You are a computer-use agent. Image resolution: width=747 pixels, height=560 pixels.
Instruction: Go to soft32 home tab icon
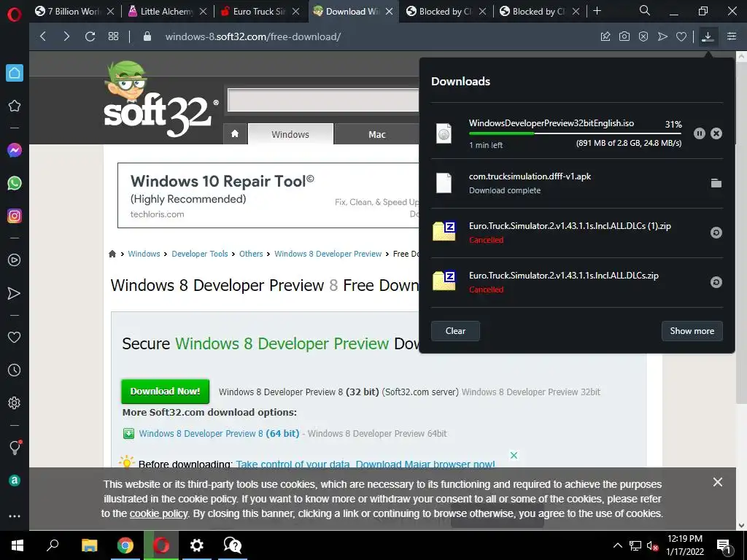(235, 134)
